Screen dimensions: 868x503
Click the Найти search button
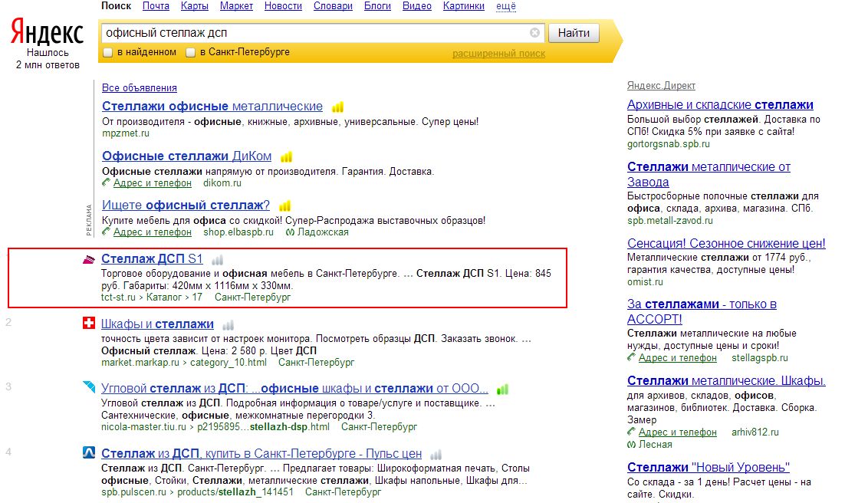tap(574, 33)
